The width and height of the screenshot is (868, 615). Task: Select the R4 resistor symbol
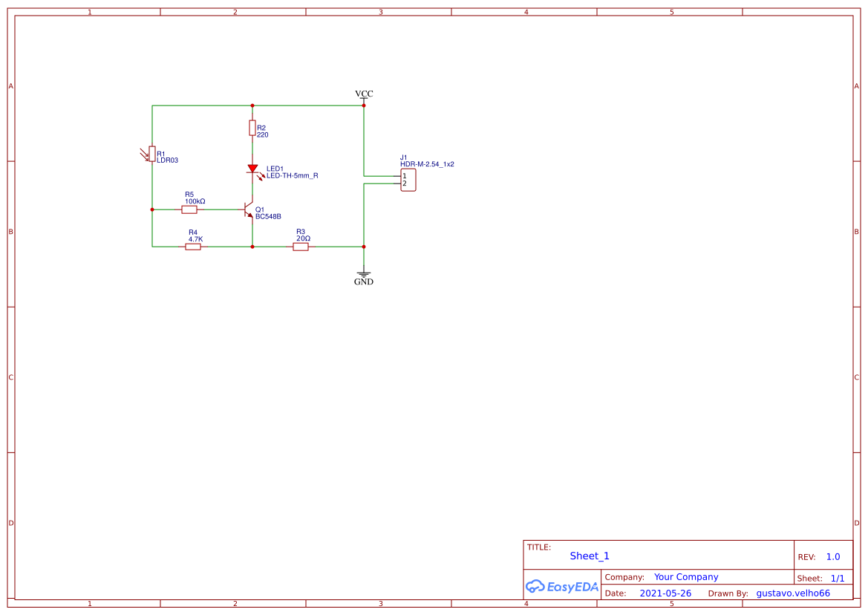coord(192,246)
